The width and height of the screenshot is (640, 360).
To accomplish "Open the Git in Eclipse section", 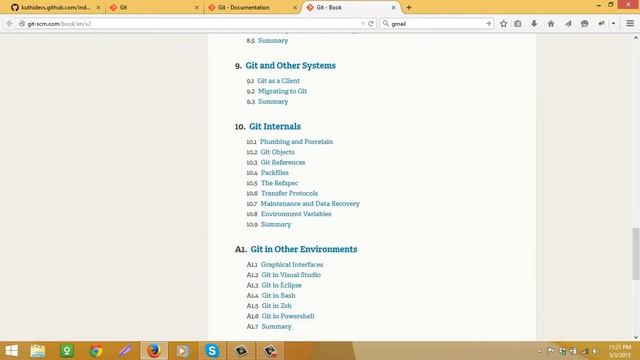I will 282,285.
